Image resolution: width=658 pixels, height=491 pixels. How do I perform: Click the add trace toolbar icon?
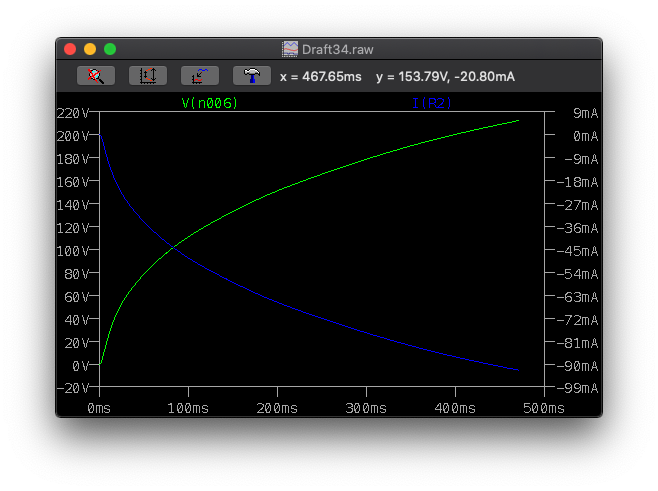(x=200, y=76)
